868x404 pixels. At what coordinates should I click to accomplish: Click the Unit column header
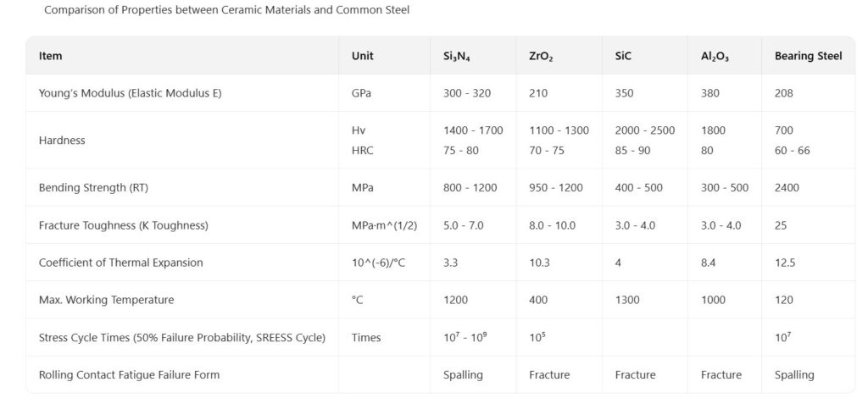pyautogui.click(x=362, y=56)
